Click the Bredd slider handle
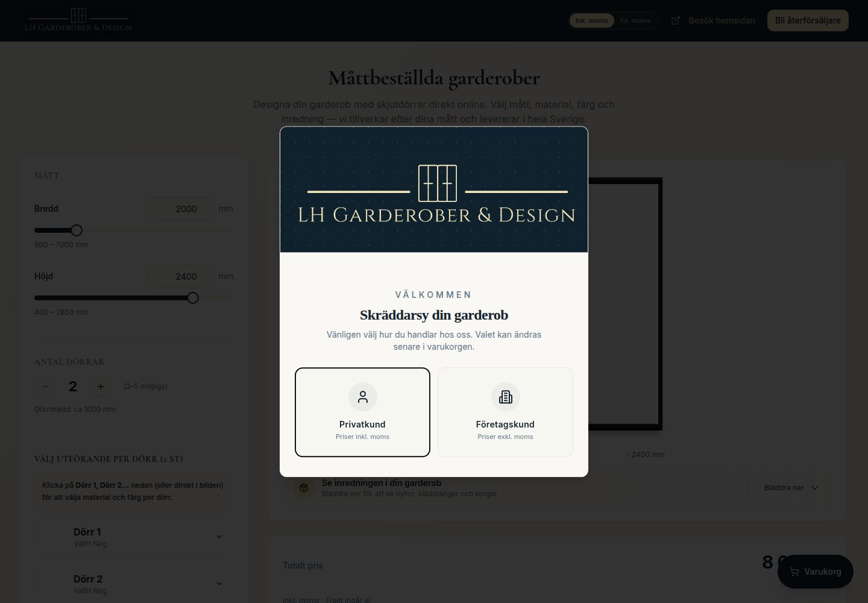Image resolution: width=868 pixels, height=603 pixels. (x=77, y=230)
